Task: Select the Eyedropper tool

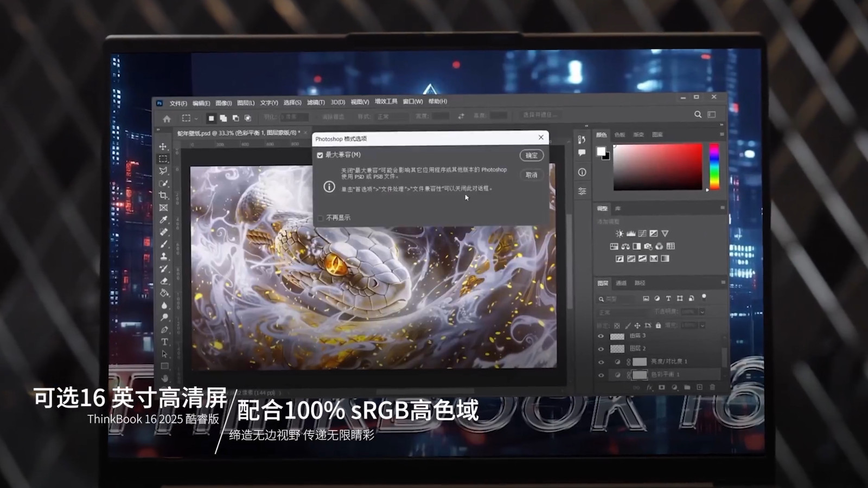Action: 163,220
